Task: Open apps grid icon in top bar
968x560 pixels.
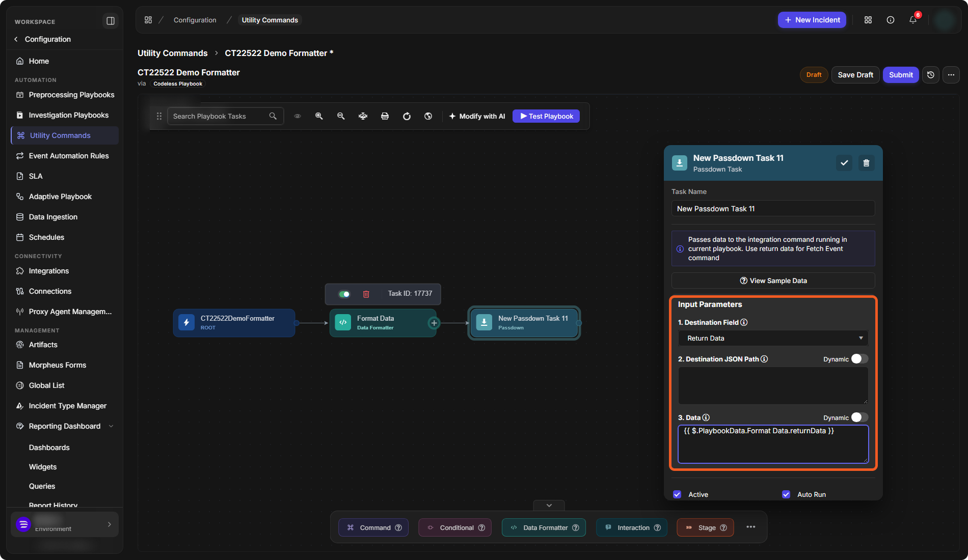Action: pyautogui.click(x=868, y=20)
